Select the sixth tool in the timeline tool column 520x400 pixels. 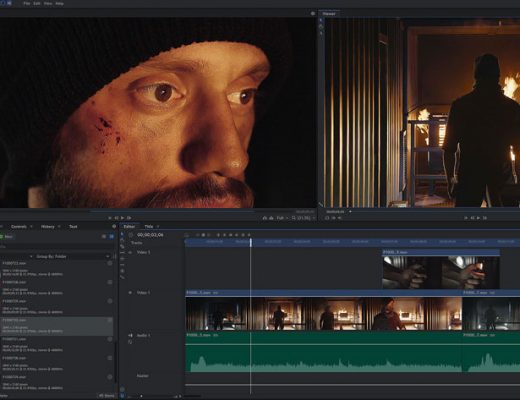122,265
